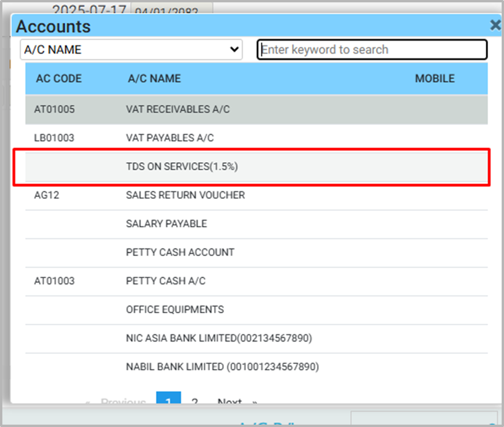Click the Previous pagination link
This screenshot has height=427, width=504.
pyautogui.click(x=123, y=401)
